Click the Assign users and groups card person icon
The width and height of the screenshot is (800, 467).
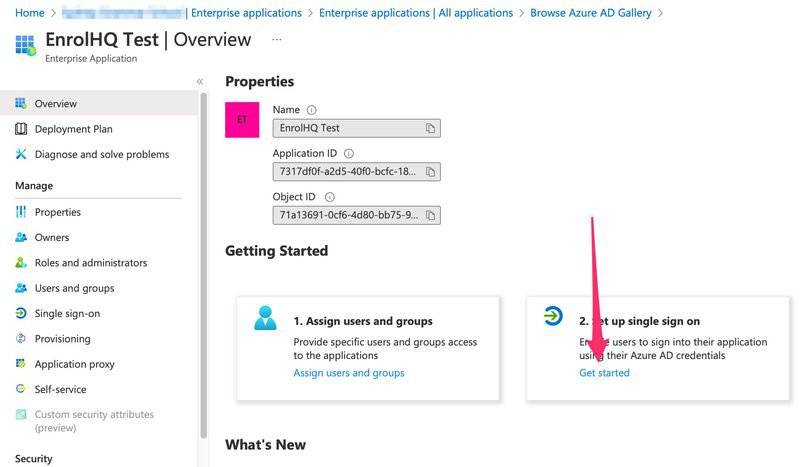point(265,318)
